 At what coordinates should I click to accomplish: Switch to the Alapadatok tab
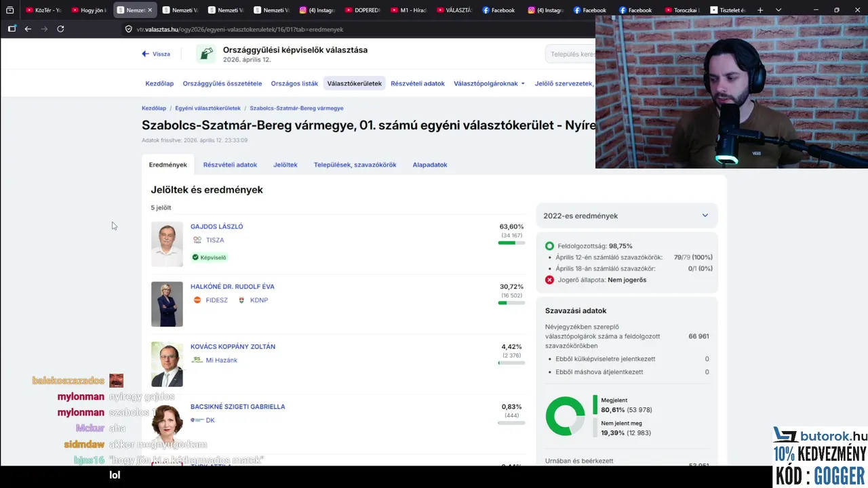coord(430,165)
